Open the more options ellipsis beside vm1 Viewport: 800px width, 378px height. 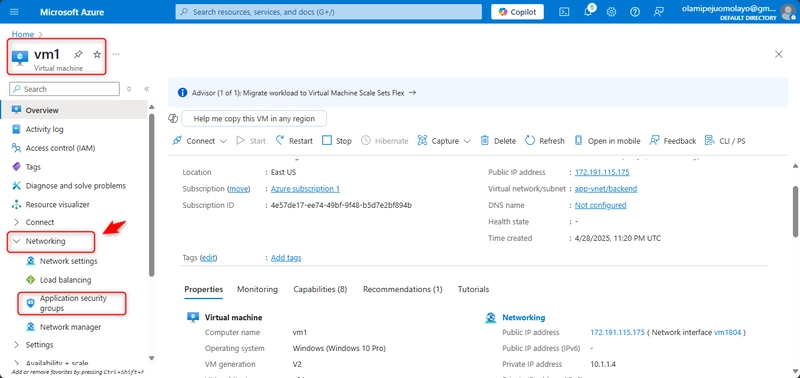[x=116, y=54]
